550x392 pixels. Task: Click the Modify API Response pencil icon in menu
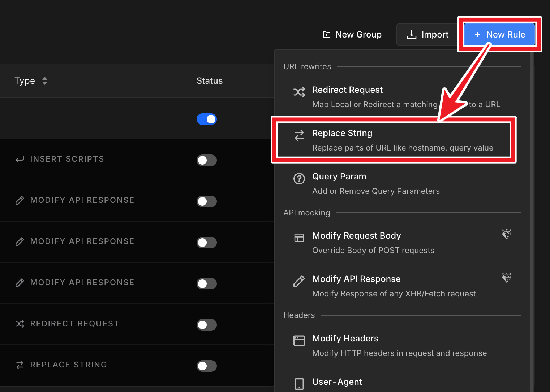pos(299,281)
